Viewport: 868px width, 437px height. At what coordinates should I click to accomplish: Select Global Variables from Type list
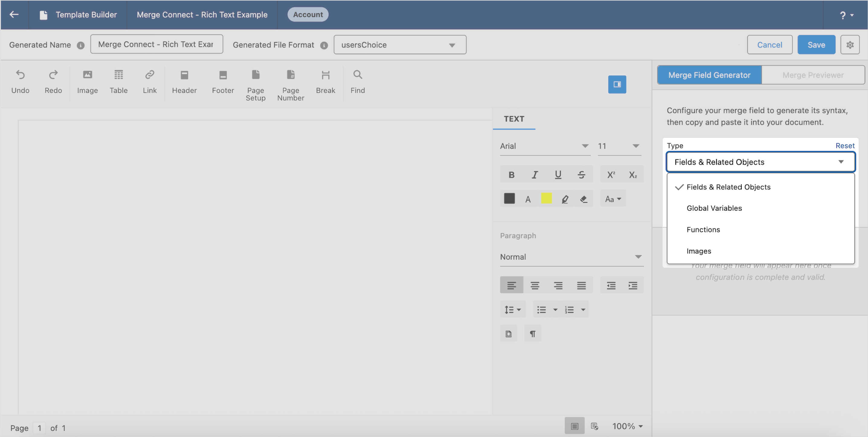(714, 208)
